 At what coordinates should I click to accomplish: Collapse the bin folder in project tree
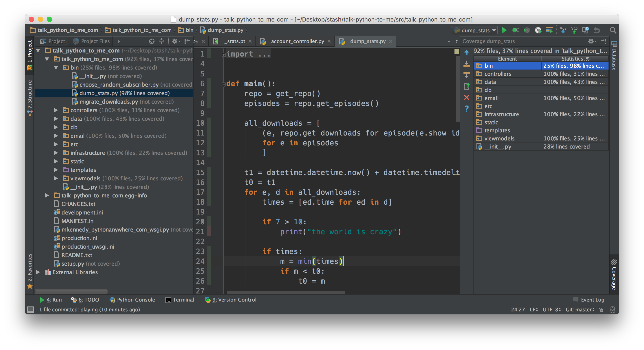pos(56,68)
